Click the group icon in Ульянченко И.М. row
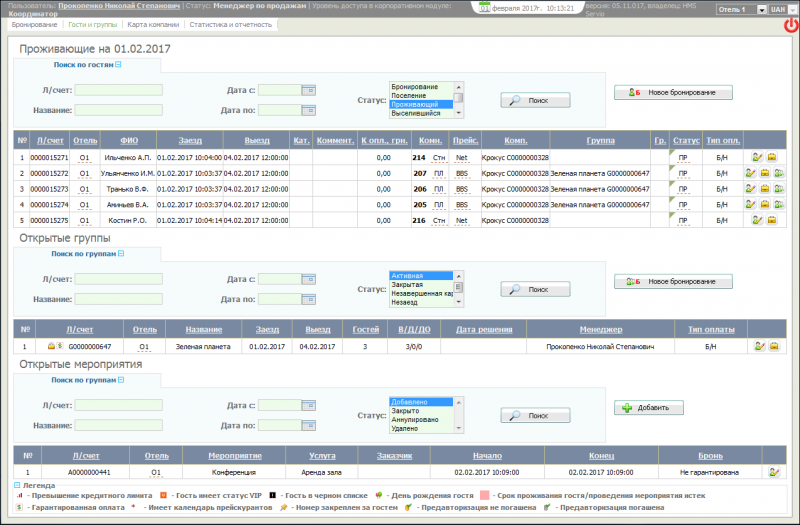This screenshot has height=525, width=800. coord(779,173)
